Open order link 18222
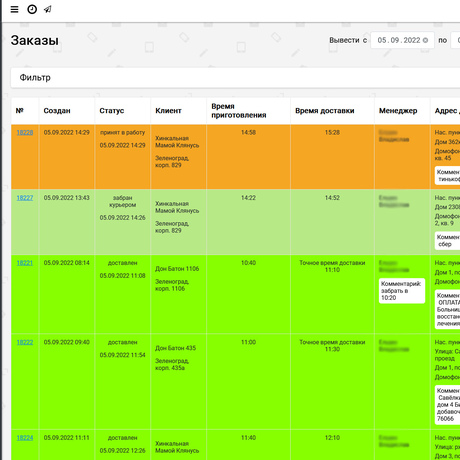Viewport: 460px width, 460px height. (25, 342)
